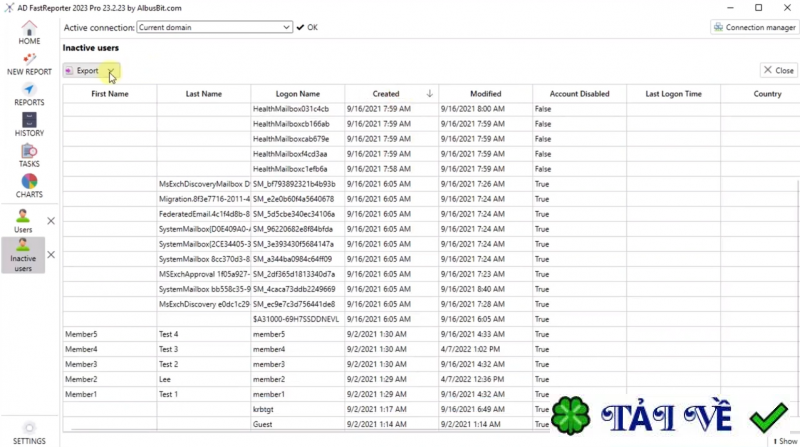
Task: Open the Connection manager
Action: [x=755, y=28]
